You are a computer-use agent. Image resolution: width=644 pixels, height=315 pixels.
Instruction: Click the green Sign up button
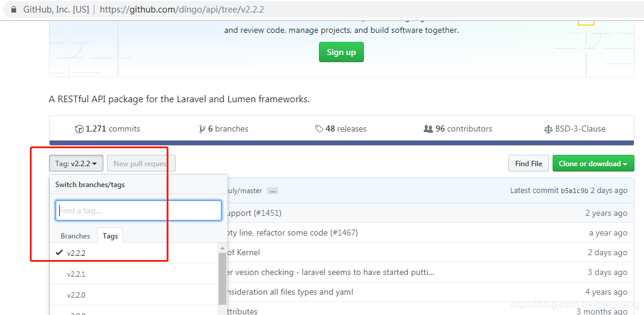coord(341,52)
